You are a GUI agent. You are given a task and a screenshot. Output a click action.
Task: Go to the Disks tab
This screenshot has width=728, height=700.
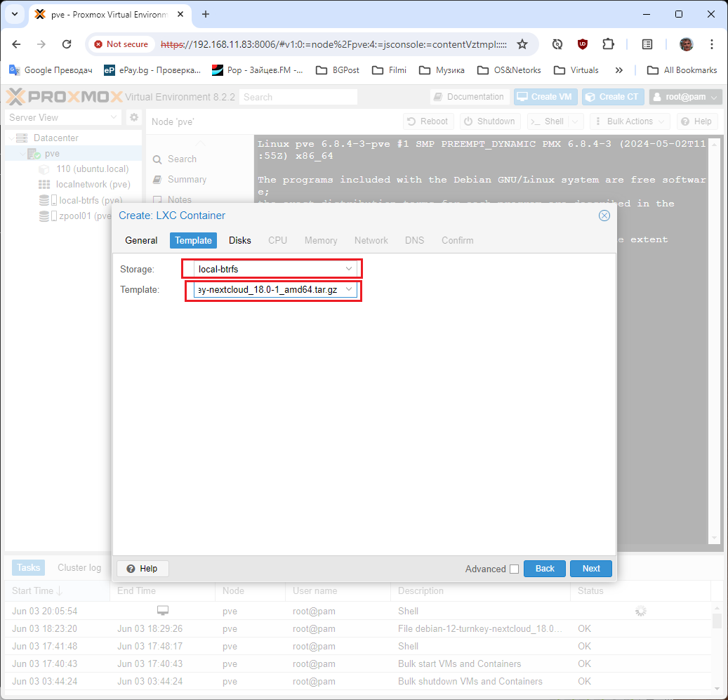click(x=239, y=240)
